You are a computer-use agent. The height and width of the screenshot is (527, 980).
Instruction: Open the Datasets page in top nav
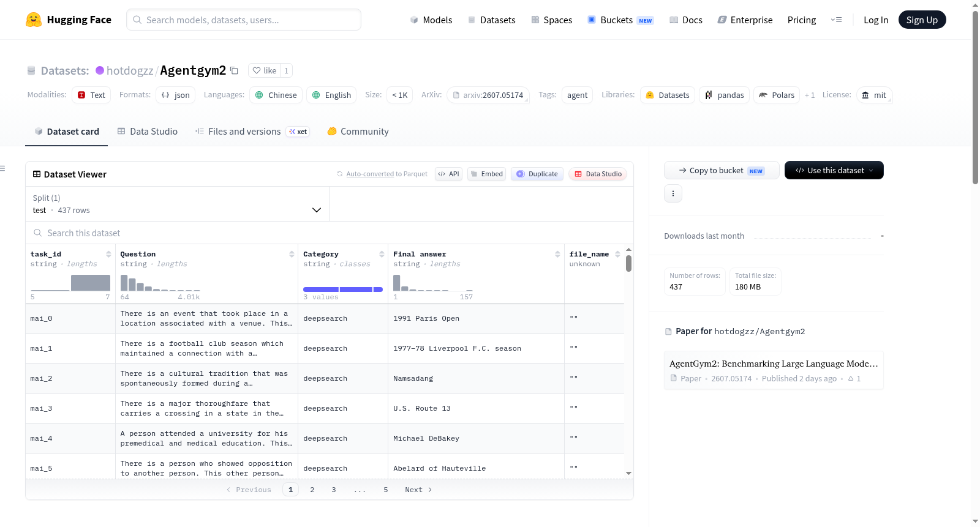coord(491,20)
